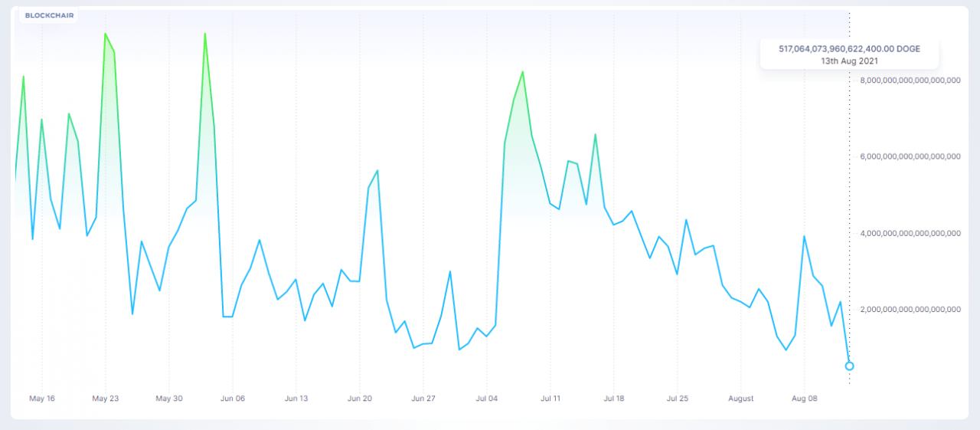Select the May 23 x-axis label
The height and width of the screenshot is (430, 980).
tap(106, 399)
